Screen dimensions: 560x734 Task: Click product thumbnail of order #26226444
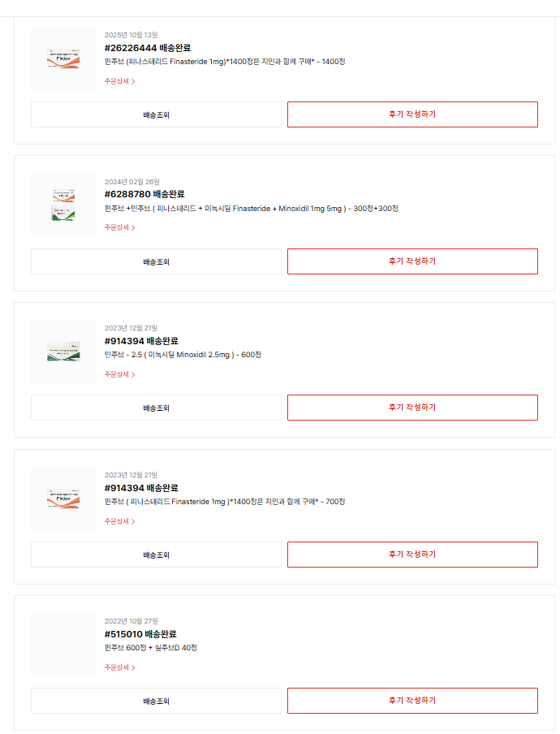click(x=62, y=58)
